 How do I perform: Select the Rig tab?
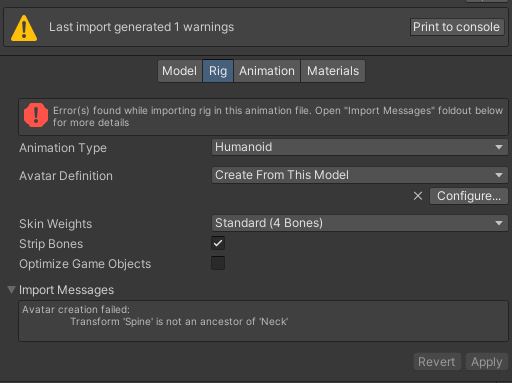coord(218,71)
